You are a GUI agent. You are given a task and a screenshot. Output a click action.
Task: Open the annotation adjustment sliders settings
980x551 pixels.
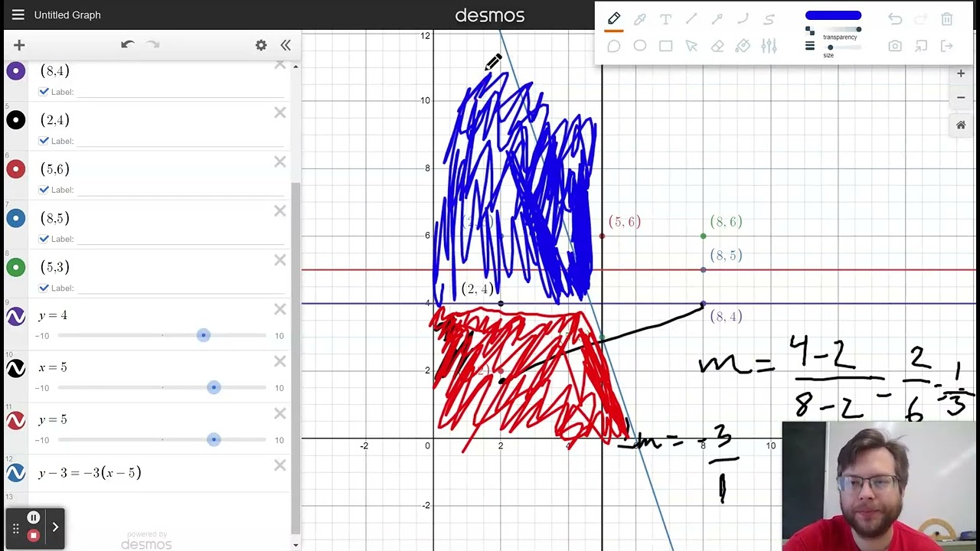[x=769, y=46]
